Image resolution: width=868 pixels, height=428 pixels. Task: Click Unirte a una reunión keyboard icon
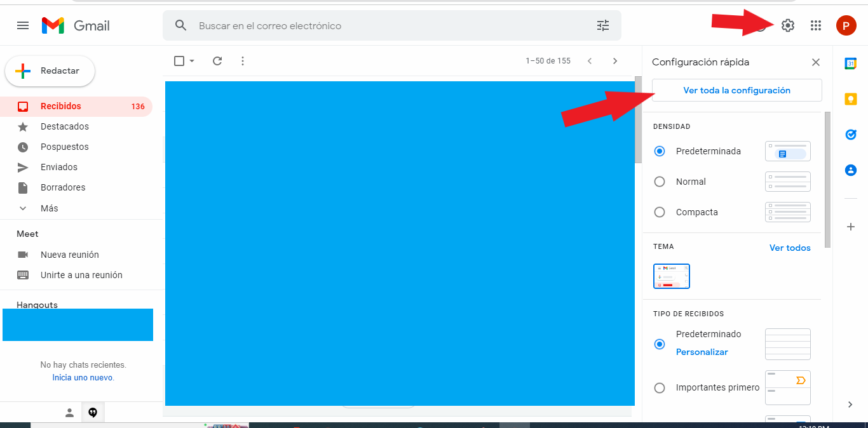pos(23,275)
